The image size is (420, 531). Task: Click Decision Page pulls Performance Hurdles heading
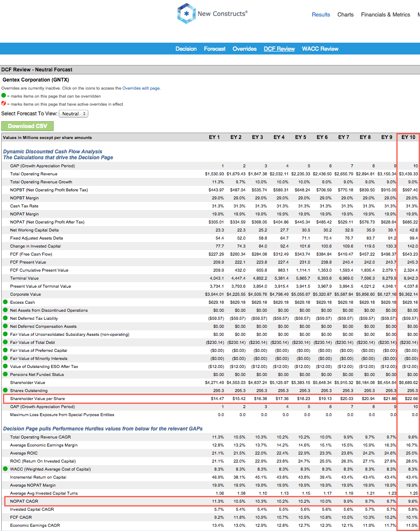coord(103,428)
